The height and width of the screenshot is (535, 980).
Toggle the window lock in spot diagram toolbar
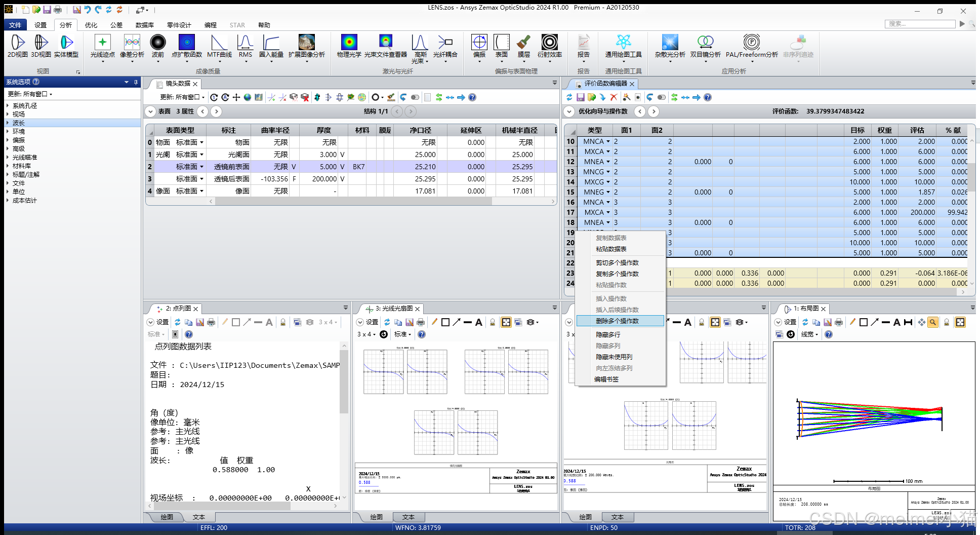[x=283, y=322]
